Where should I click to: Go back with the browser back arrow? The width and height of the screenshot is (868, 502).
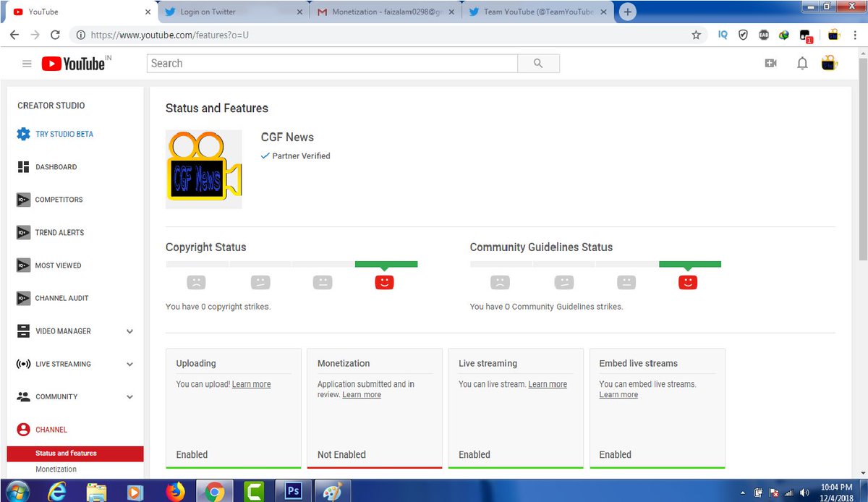click(x=14, y=35)
